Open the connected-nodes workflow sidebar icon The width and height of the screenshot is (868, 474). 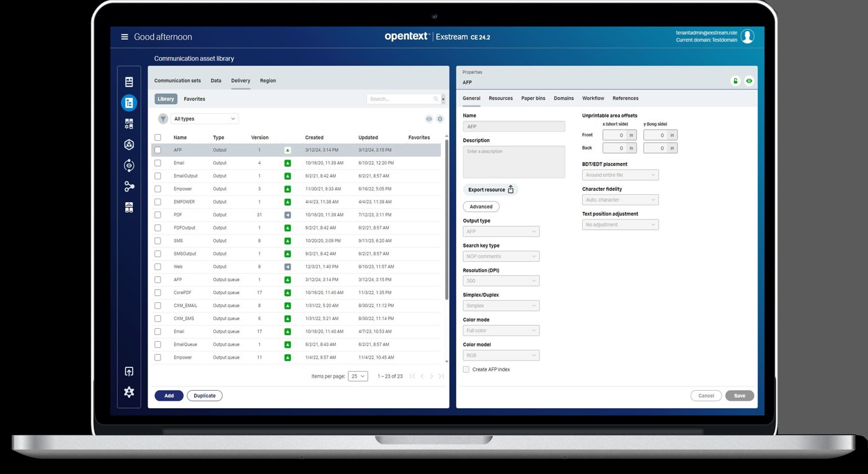[129, 186]
